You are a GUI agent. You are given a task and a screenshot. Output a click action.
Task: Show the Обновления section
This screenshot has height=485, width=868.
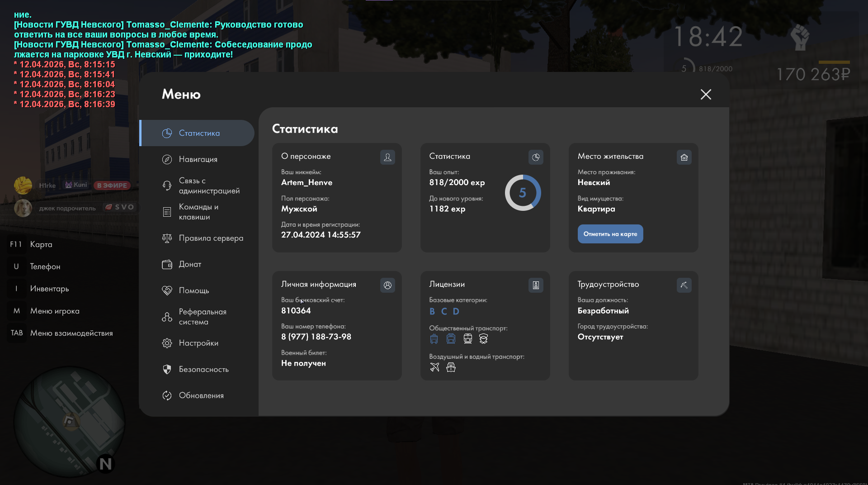[x=201, y=395]
